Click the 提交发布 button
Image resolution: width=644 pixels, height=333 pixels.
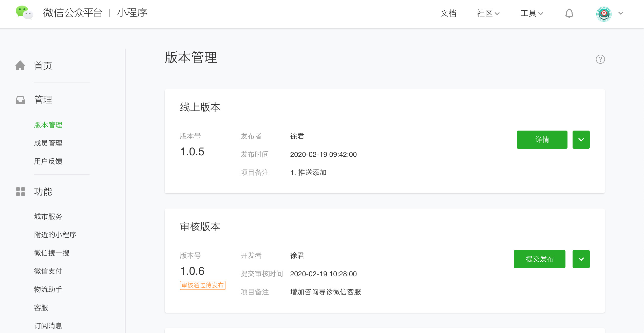(x=539, y=259)
